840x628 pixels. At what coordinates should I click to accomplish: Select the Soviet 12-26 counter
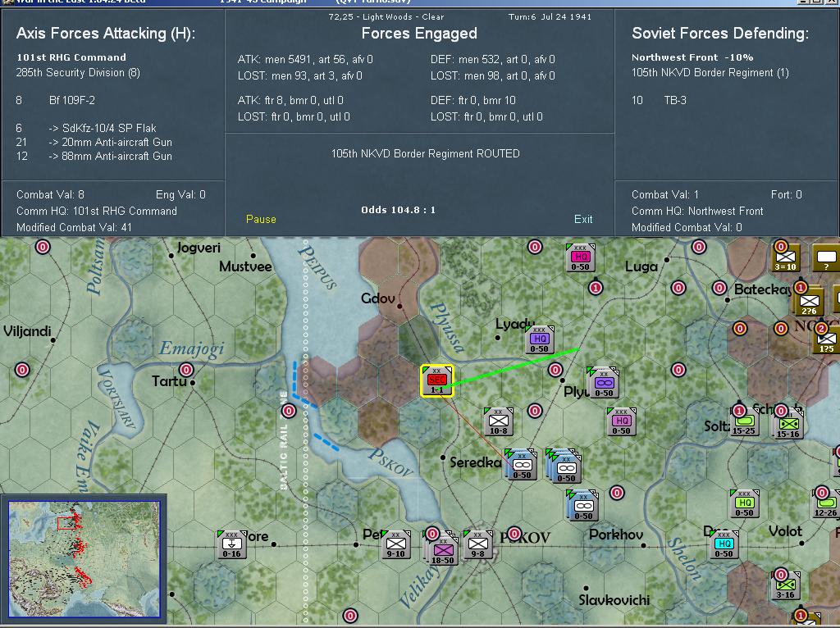[826, 503]
